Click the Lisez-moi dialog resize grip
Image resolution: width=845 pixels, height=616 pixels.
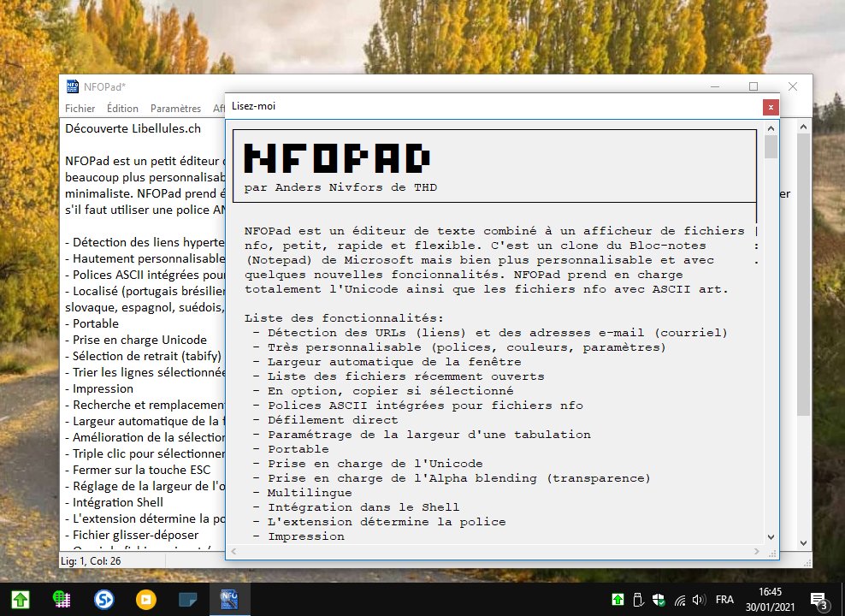[771, 553]
